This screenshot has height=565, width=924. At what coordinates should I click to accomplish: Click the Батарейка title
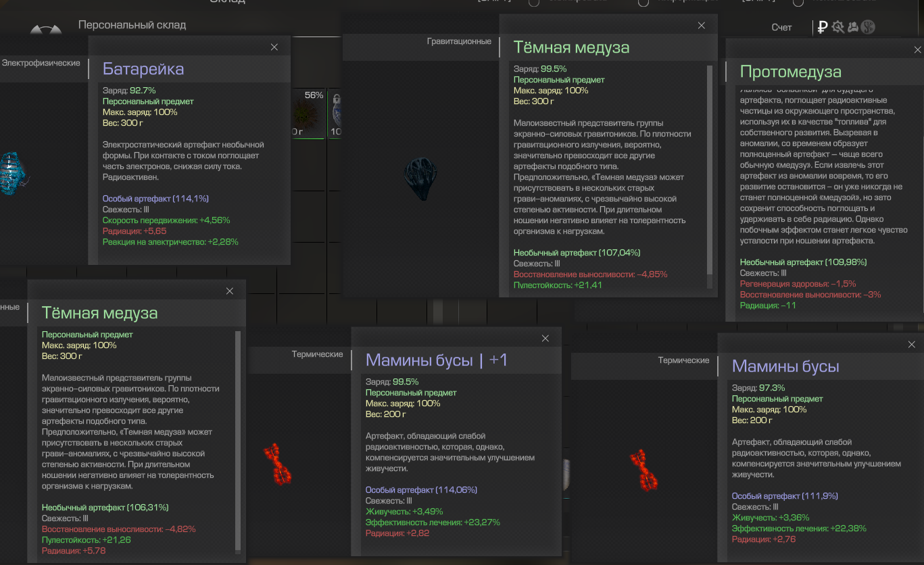(x=143, y=69)
